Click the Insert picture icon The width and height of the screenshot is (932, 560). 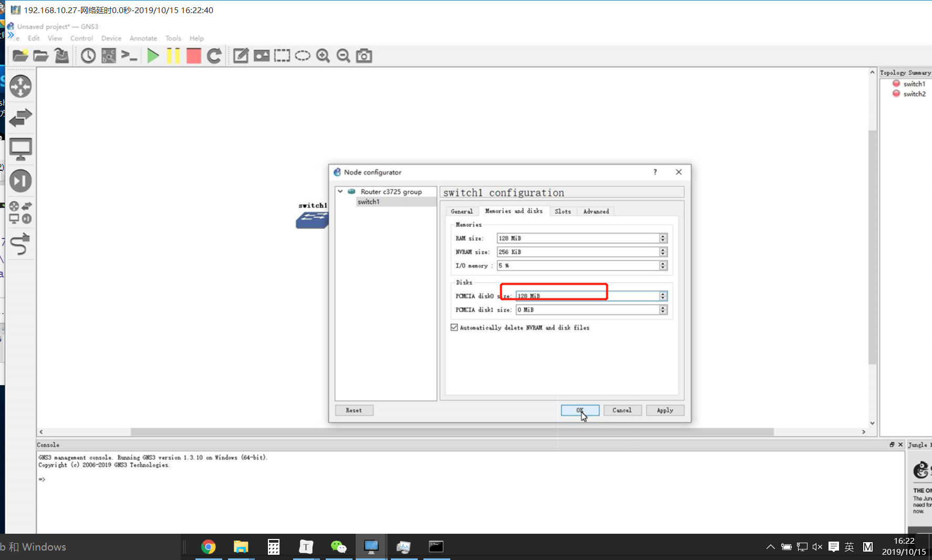[261, 56]
